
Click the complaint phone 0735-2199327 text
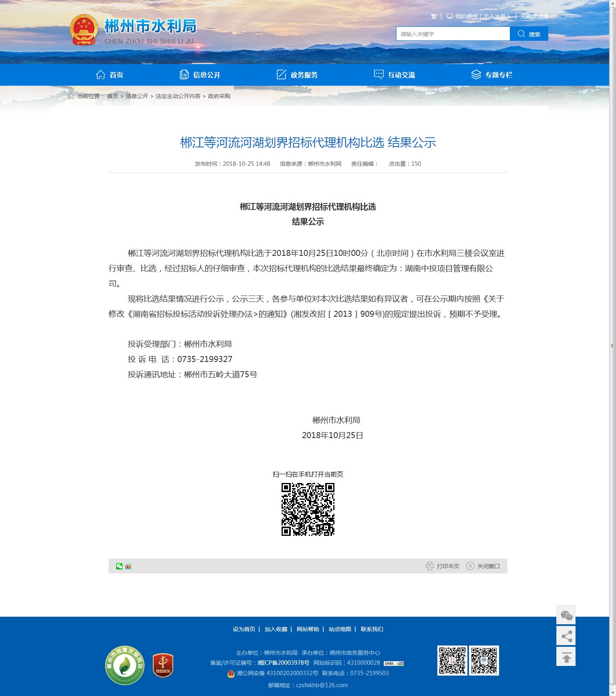[x=205, y=359]
